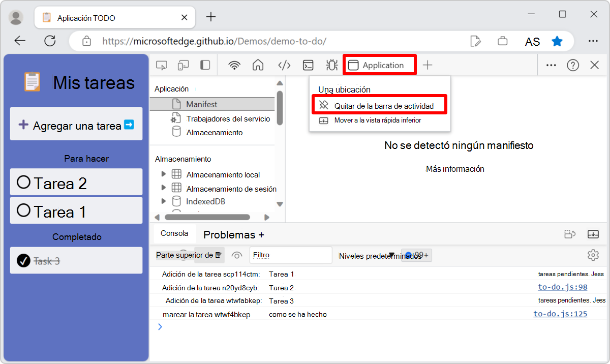
Task: Close the Aplicación TODO tab
Action: (x=184, y=18)
